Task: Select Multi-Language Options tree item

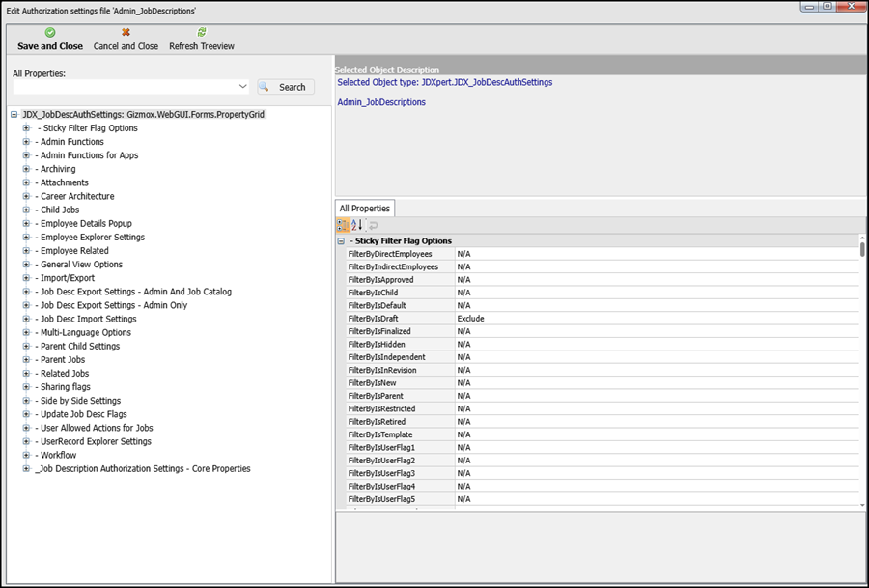Action: click(83, 332)
